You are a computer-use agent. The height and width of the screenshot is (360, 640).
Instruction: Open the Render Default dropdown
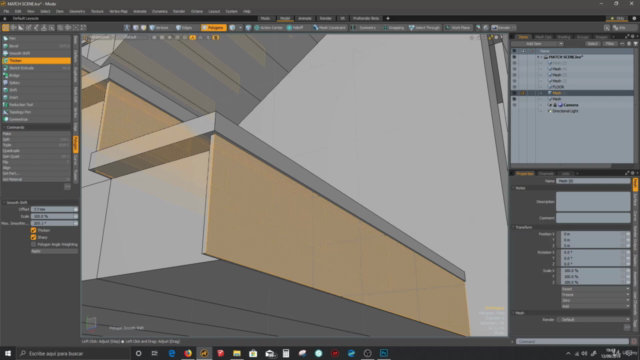(593, 320)
